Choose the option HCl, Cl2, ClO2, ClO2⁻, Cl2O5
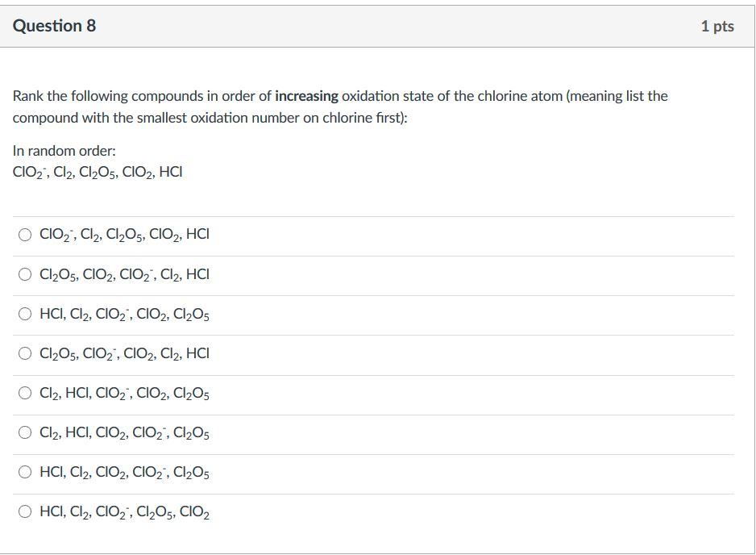756x555 pixels. (23, 473)
